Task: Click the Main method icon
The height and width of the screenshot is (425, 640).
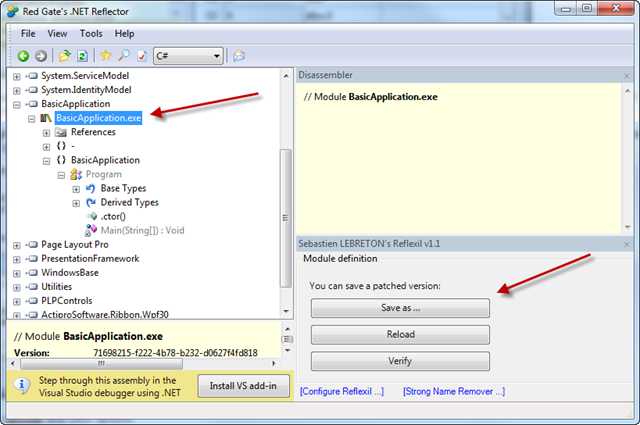Action: [x=91, y=230]
